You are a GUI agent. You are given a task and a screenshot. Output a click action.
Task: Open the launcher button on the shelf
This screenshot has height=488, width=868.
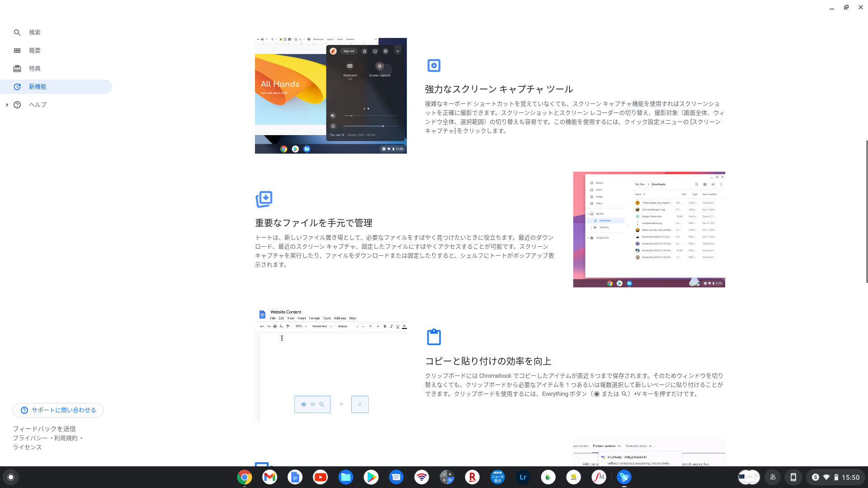(x=11, y=477)
